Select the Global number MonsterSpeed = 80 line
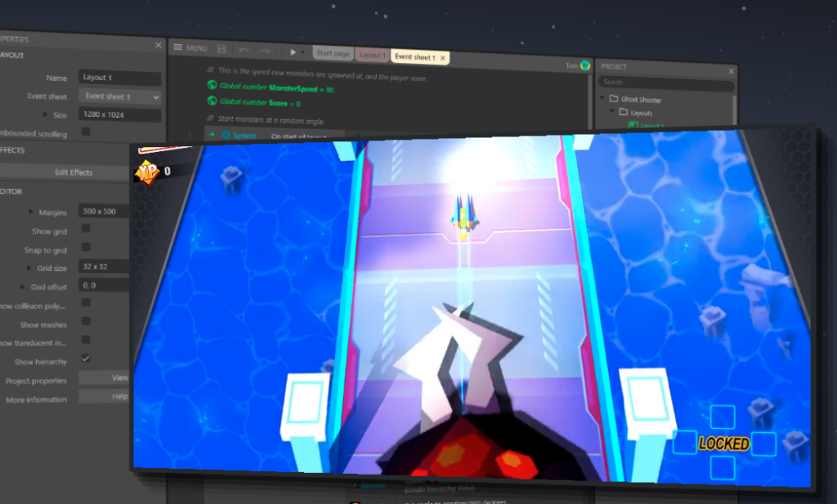Viewport: 837px width, 504px height. pos(276,87)
